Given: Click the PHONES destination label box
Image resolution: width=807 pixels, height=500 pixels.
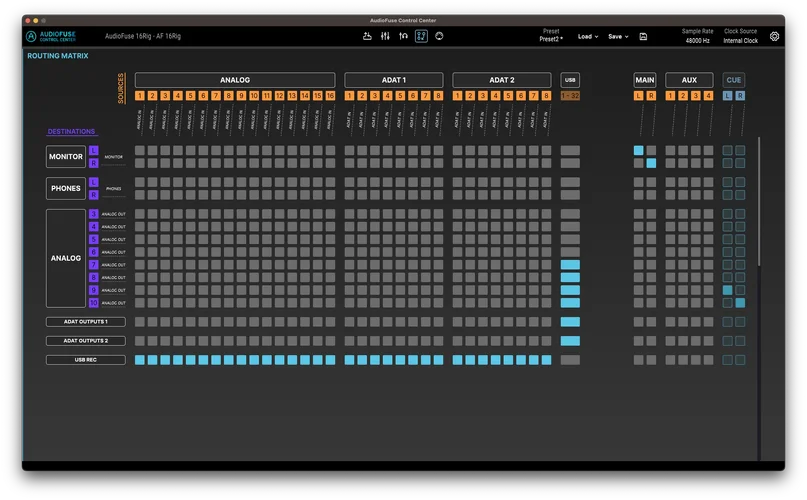Looking at the screenshot, I should click(65, 188).
